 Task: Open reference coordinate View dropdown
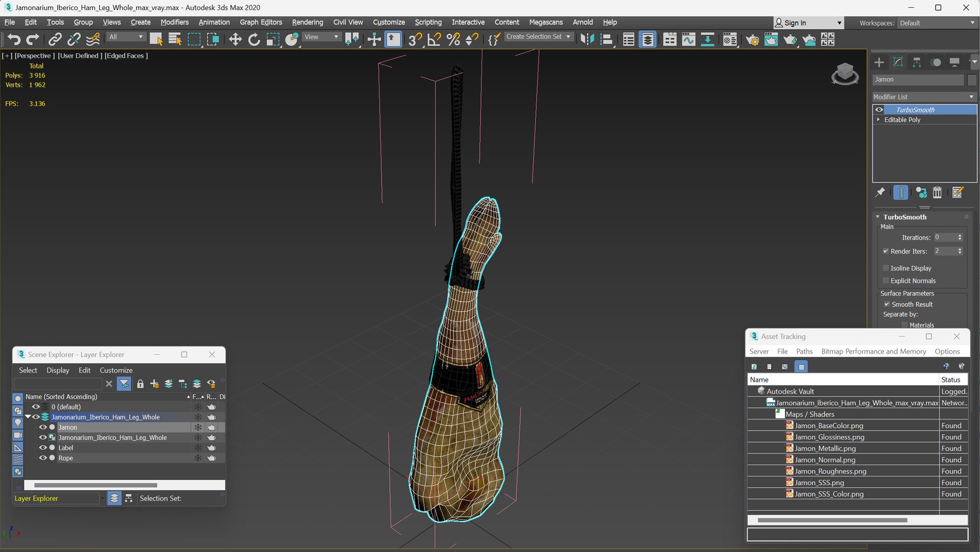322,37
